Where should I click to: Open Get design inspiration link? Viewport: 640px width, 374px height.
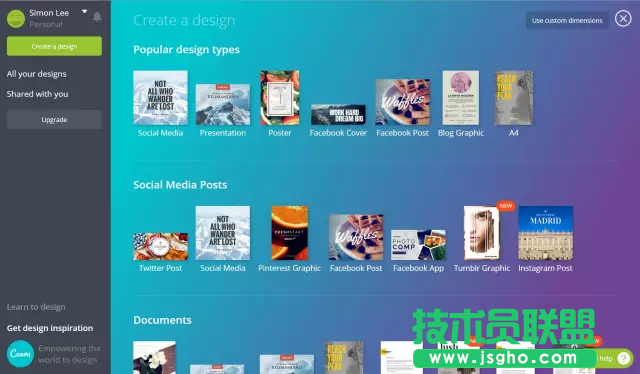tap(50, 328)
